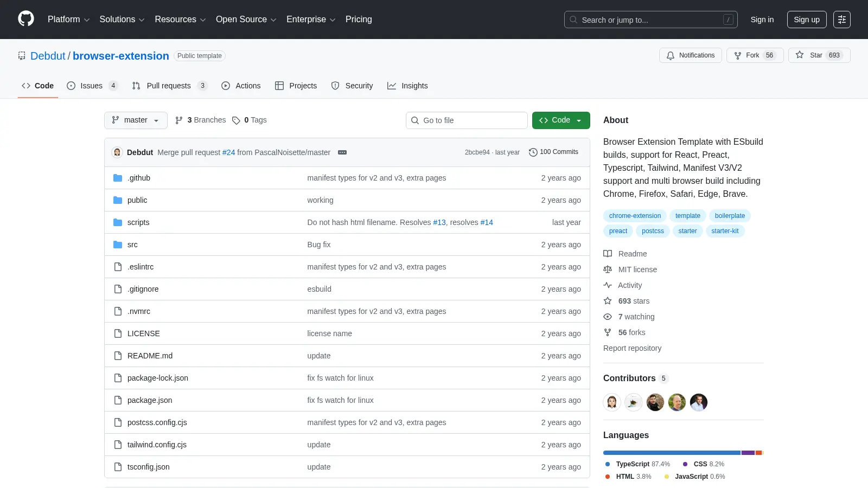Viewport: 868px width, 488px height.
Task: Open the master branch dropdown
Action: click(136, 120)
